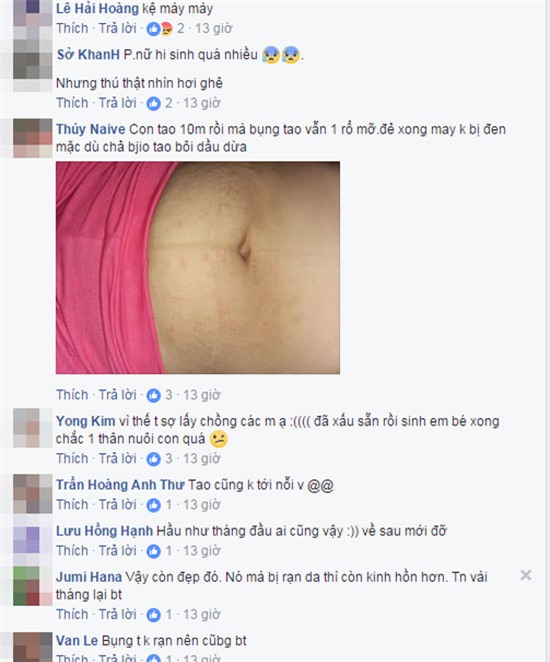This screenshot has width=550, height=662.
Task: Click Jumi Hana's profile avatar
Action: (x=33, y=586)
